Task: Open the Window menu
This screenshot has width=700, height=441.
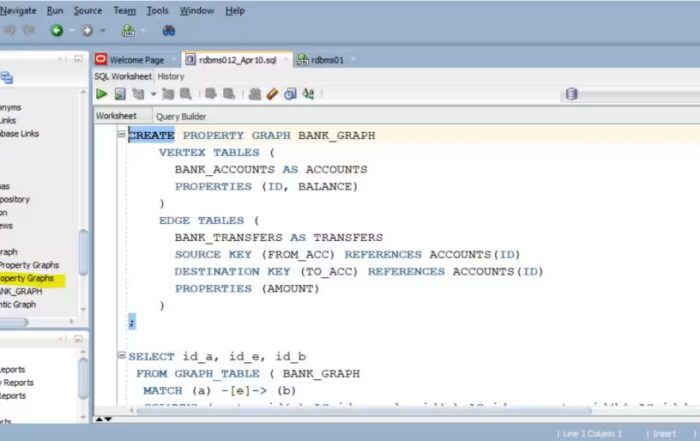Action: coord(197,11)
